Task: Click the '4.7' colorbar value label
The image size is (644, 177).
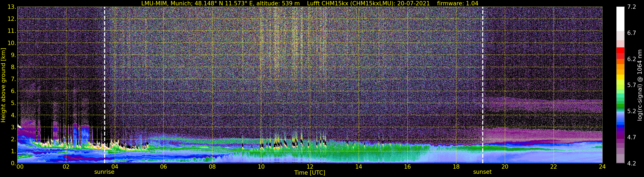Action: pyautogui.click(x=632, y=137)
